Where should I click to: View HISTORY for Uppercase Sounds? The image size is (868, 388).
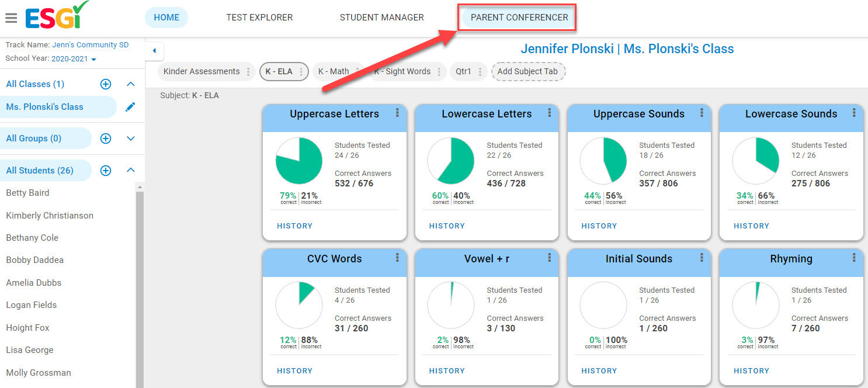click(x=599, y=226)
